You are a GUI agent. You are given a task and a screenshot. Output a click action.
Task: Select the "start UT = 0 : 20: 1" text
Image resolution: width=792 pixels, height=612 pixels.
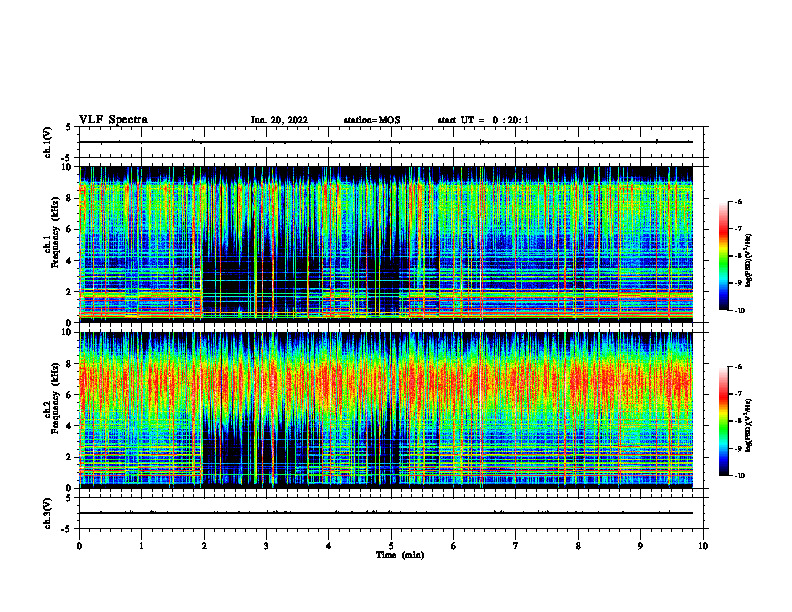click(483, 120)
